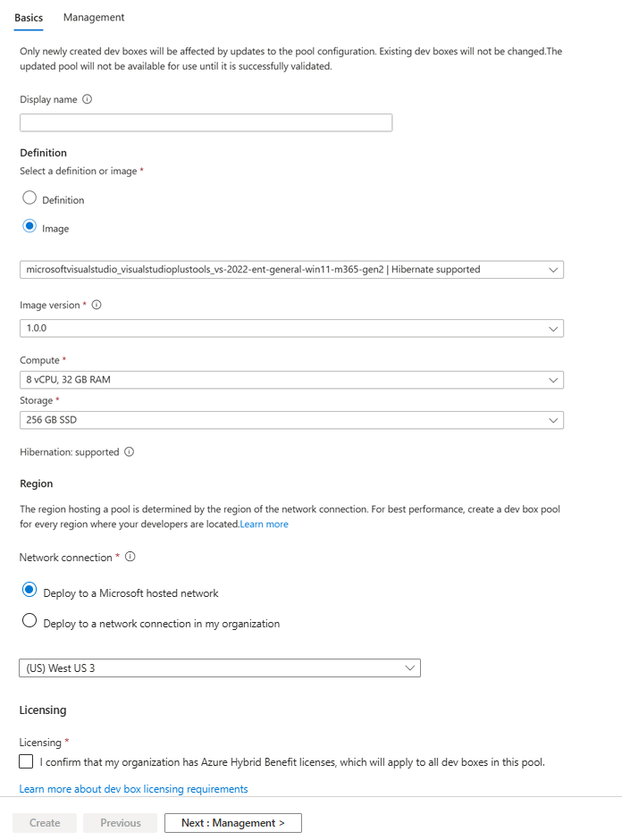Click the Image version info icon
The width and height of the screenshot is (622, 840).
[97, 306]
